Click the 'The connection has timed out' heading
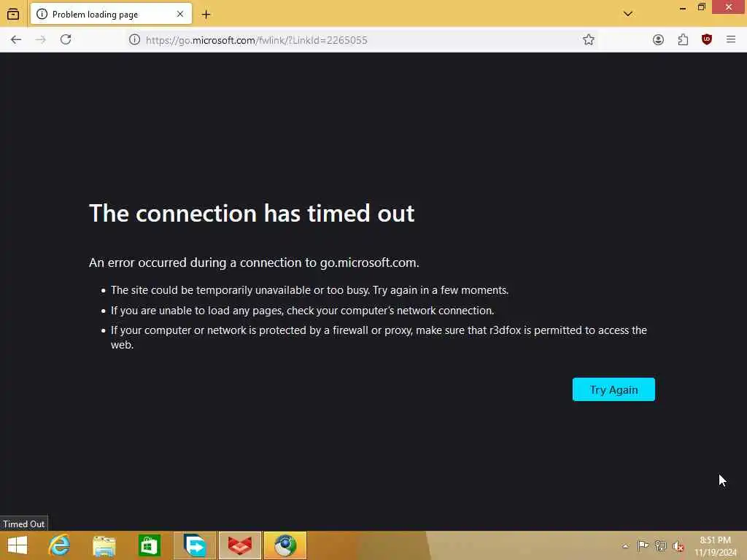This screenshot has width=747, height=560. pyautogui.click(x=252, y=213)
